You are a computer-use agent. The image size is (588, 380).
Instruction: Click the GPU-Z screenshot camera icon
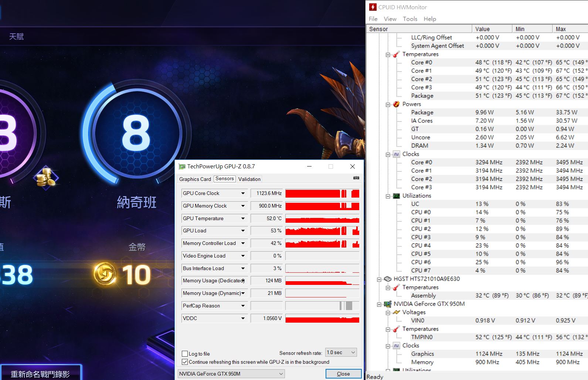(356, 178)
